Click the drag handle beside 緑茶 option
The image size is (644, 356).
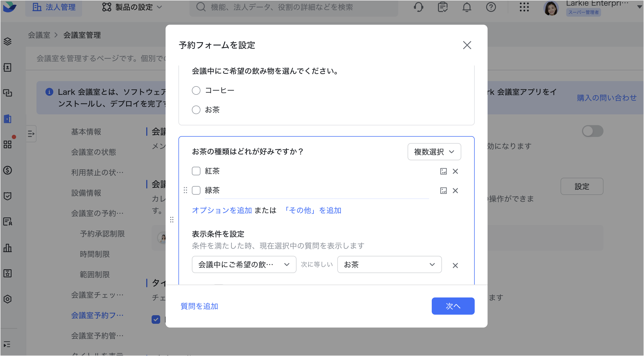185,190
